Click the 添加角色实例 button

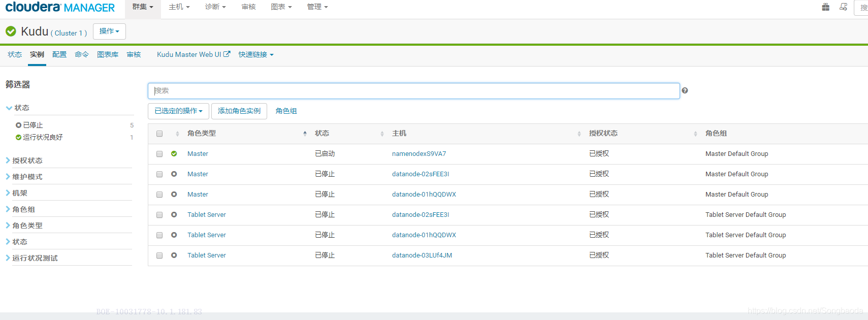tap(239, 111)
